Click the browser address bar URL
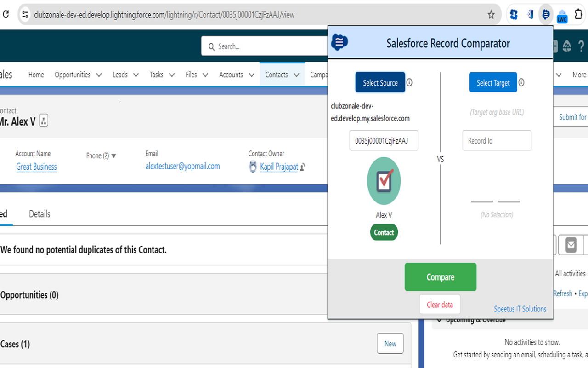 tap(164, 15)
